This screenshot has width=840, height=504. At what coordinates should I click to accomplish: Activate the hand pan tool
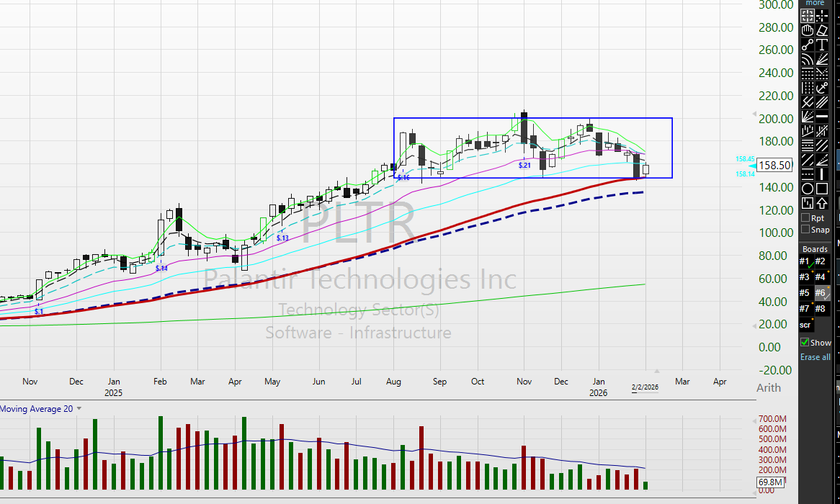[x=808, y=30]
